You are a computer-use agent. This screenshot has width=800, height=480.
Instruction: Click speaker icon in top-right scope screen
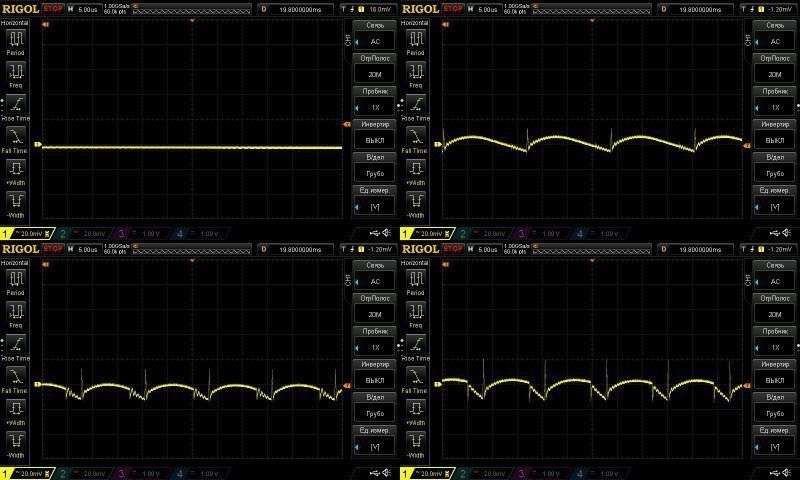[787, 233]
